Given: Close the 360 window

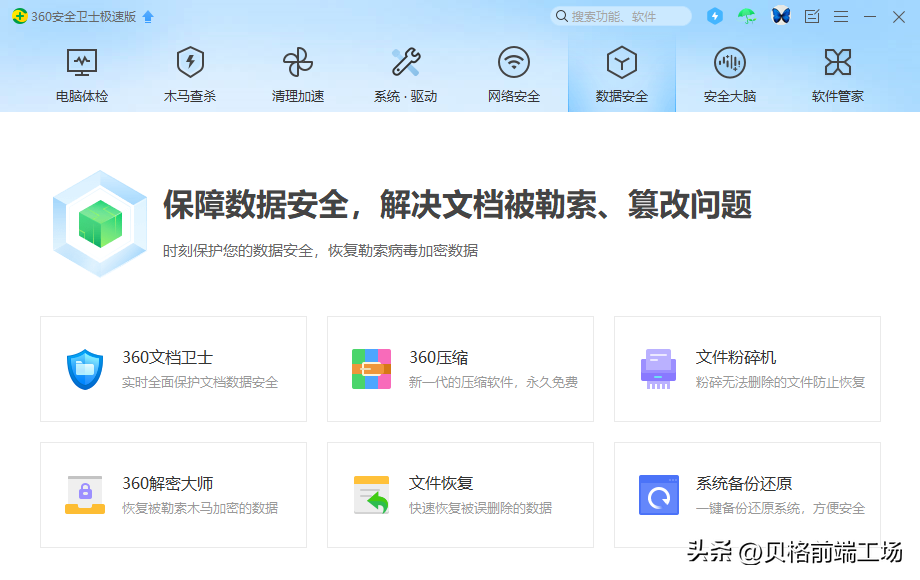Looking at the screenshot, I should 899,16.
